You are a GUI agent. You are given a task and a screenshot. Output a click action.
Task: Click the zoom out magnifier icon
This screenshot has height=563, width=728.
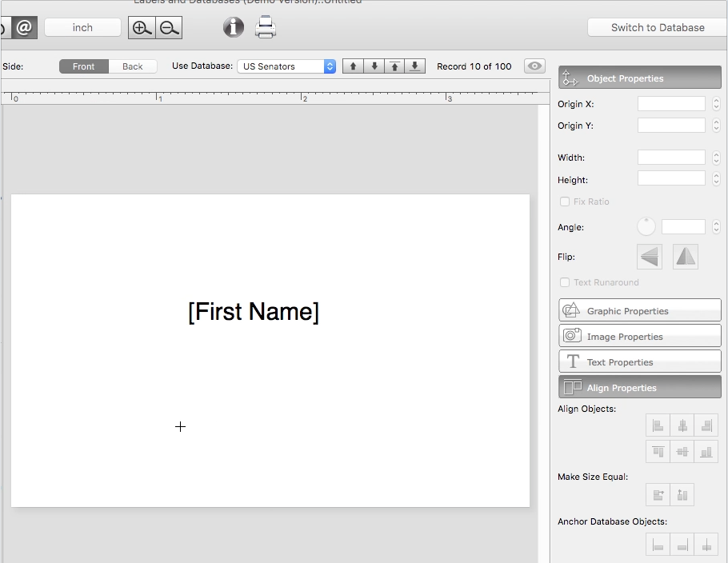169,28
